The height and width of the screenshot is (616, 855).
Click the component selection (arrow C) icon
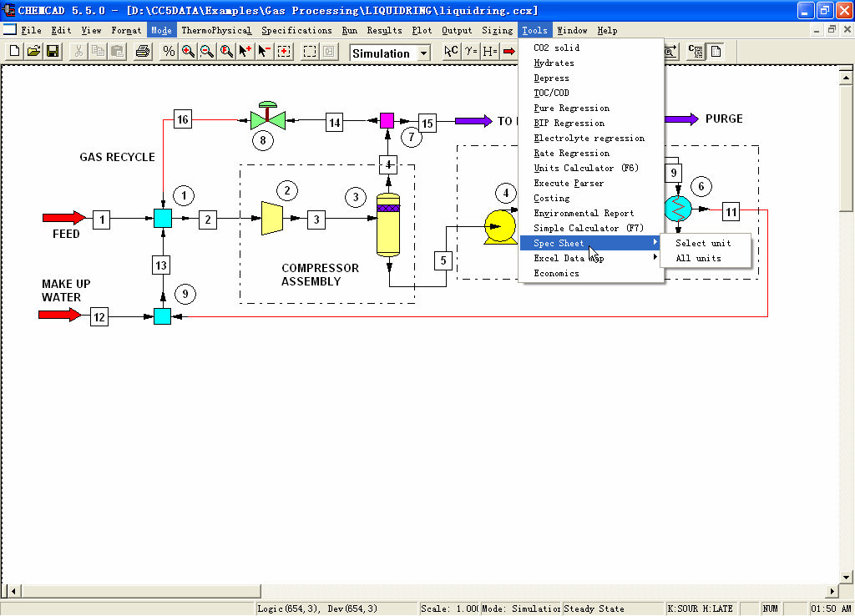click(x=451, y=51)
